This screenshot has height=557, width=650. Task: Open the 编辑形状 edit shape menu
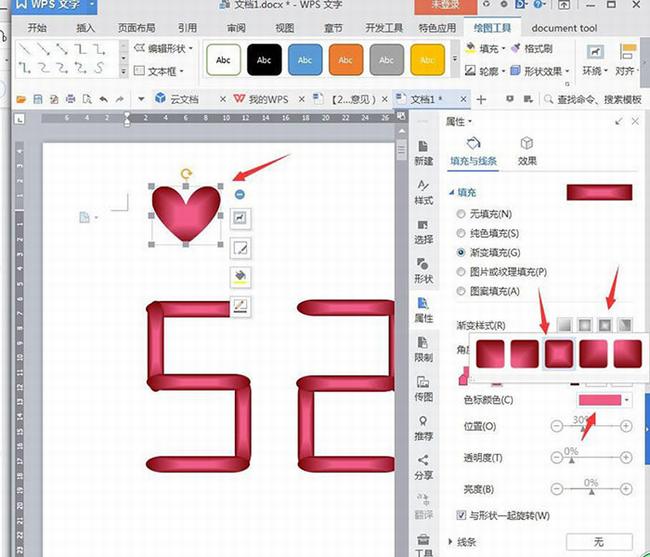click(164, 48)
